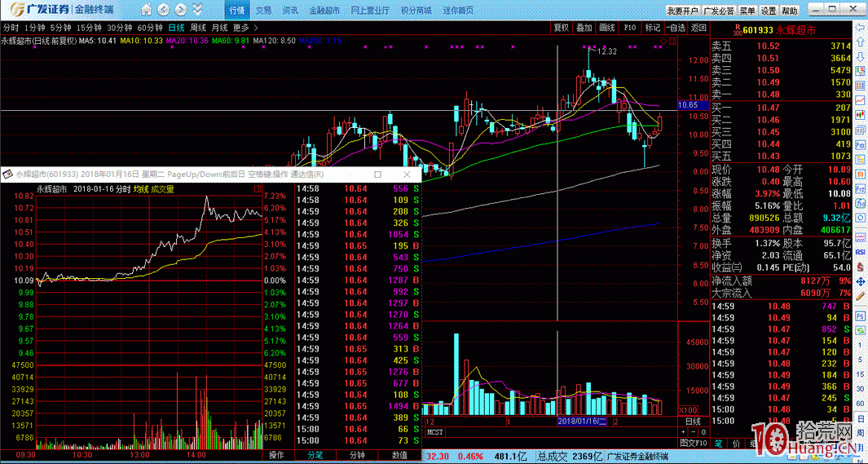Image resolution: width=868 pixels, height=464 pixels.
Task: Open the 资讯 tab
Action: [290, 10]
